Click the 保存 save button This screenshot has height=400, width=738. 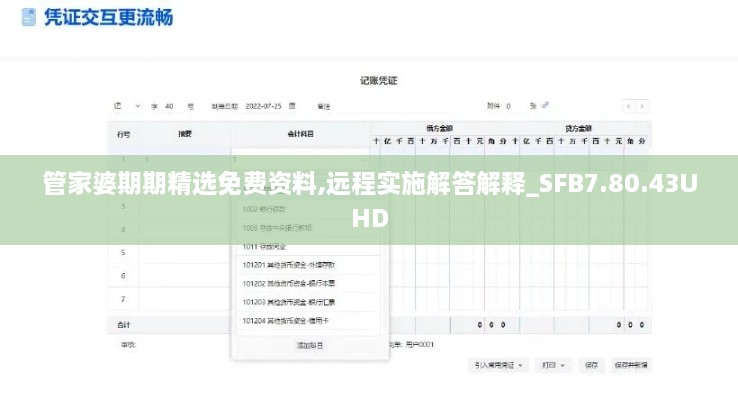[591, 365]
